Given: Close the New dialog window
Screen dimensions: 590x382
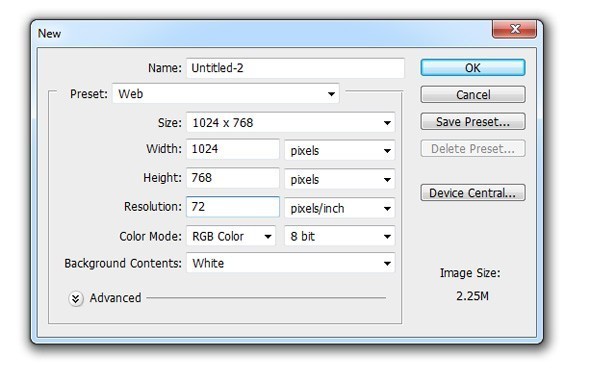Looking at the screenshot, I should click(514, 29).
